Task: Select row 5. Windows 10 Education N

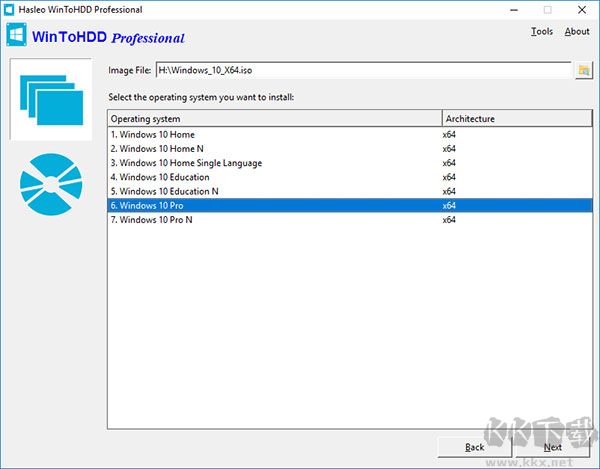Action: [350, 191]
